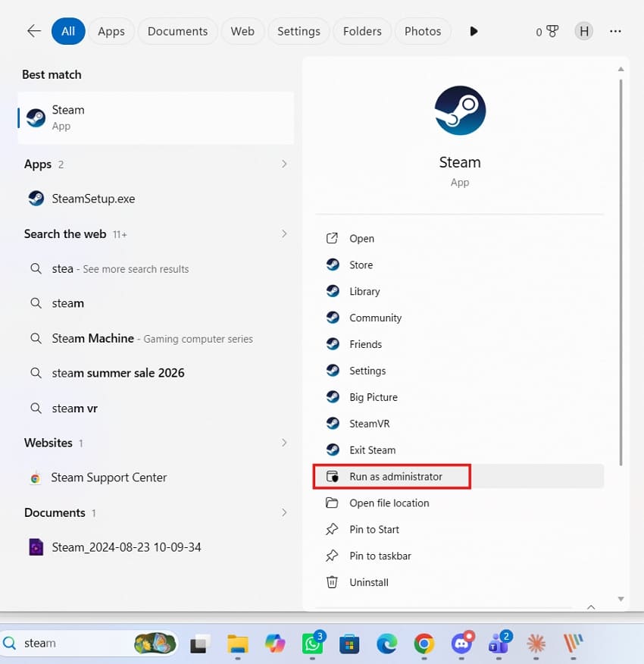Image resolution: width=644 pixels, height=664 pixels.
Task: Launch Google Chrome from the taskbar
Action: (424, 644)
